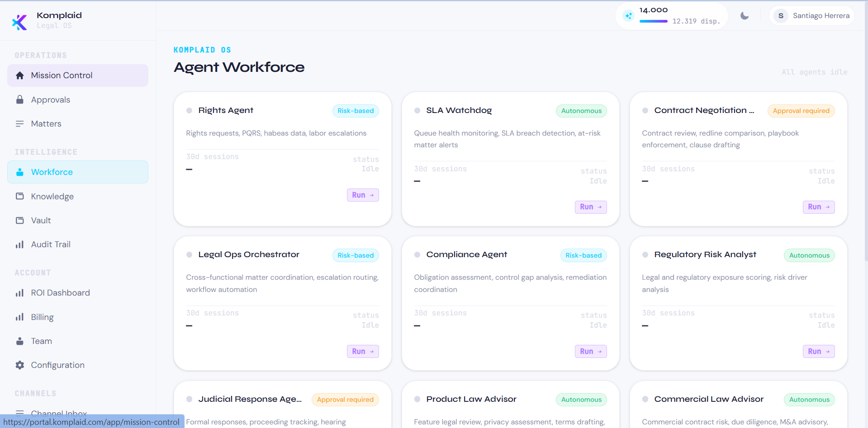Click the Compliance Agent status dot
The height and width of the screenshot is (428, 868).
(417, 255)
